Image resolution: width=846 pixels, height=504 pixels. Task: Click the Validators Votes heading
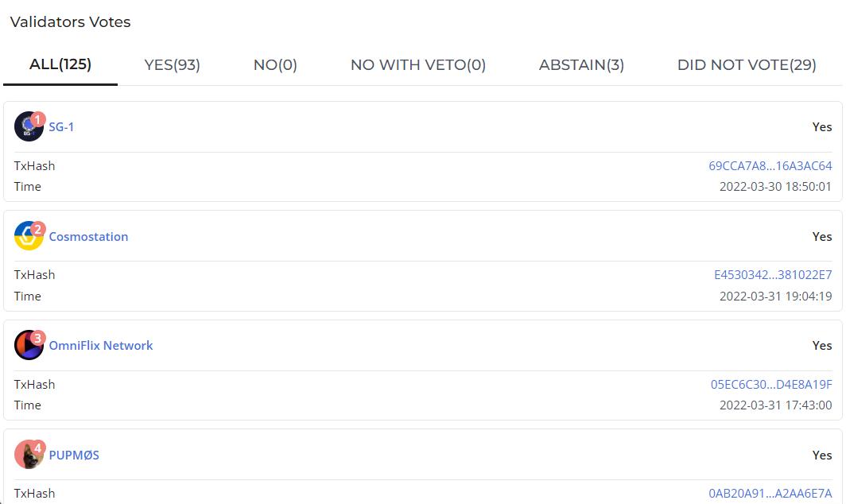tap(70, 22)
